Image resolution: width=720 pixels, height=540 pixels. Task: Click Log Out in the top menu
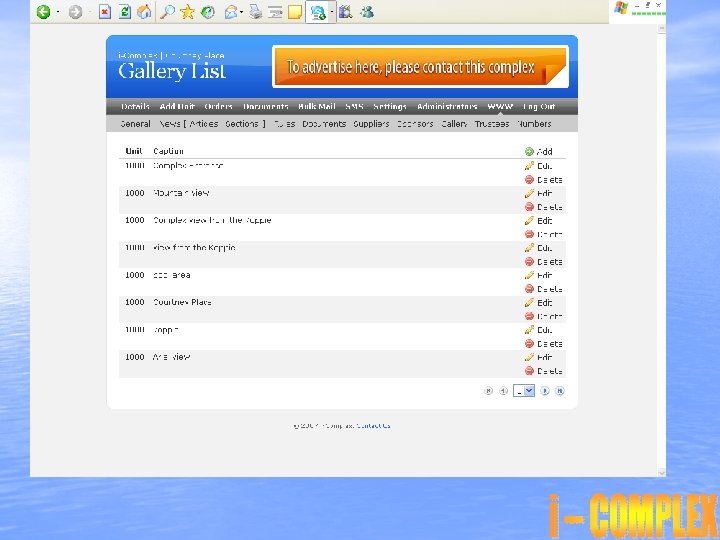point(539,107)
